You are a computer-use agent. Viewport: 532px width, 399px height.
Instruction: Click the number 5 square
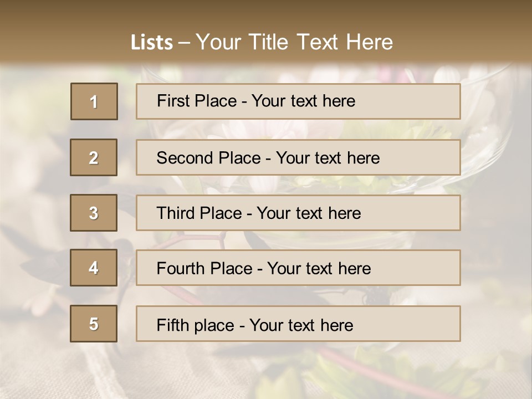[94, 324]
